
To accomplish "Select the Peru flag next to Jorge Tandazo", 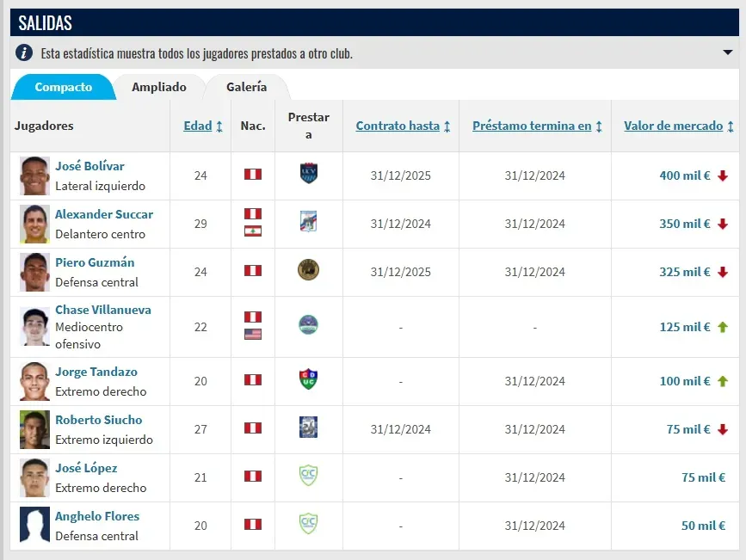I will [252, 381].
